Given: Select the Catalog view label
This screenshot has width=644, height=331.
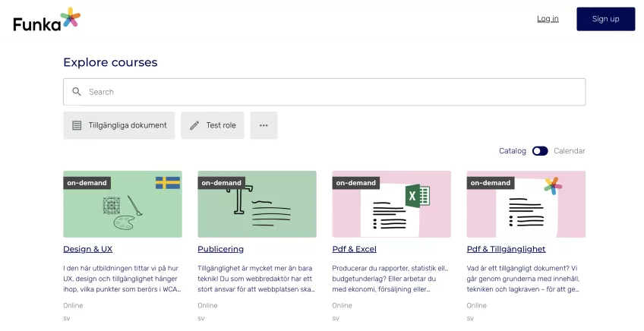Looking at the screenshot, I should pos(512,151).
